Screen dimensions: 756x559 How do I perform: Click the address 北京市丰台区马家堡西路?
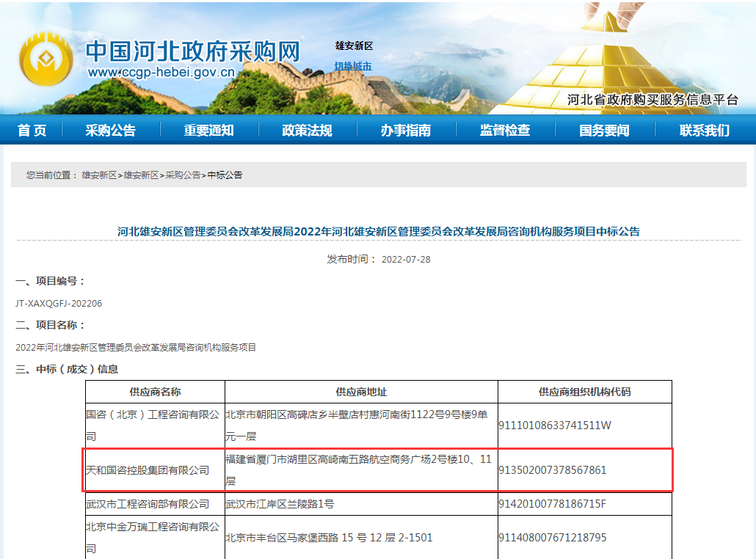[330, 537]
